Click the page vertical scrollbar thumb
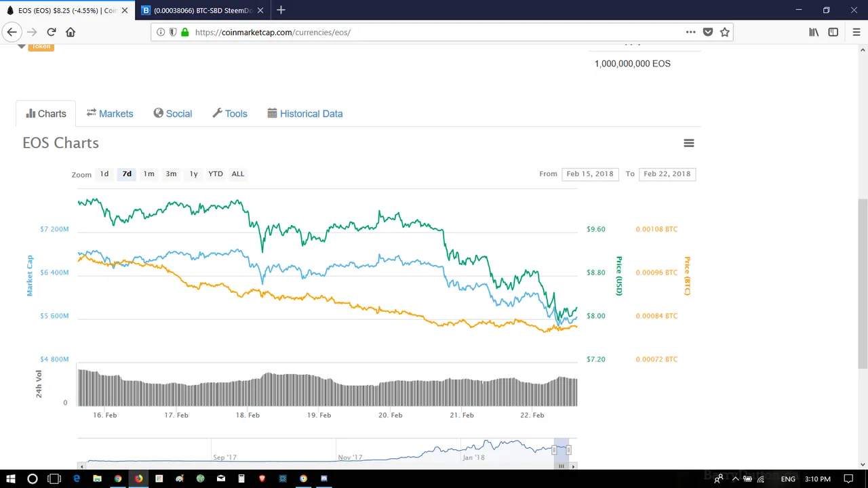Image resolution: width=868 pixels, height=488 pixels. 863,284
